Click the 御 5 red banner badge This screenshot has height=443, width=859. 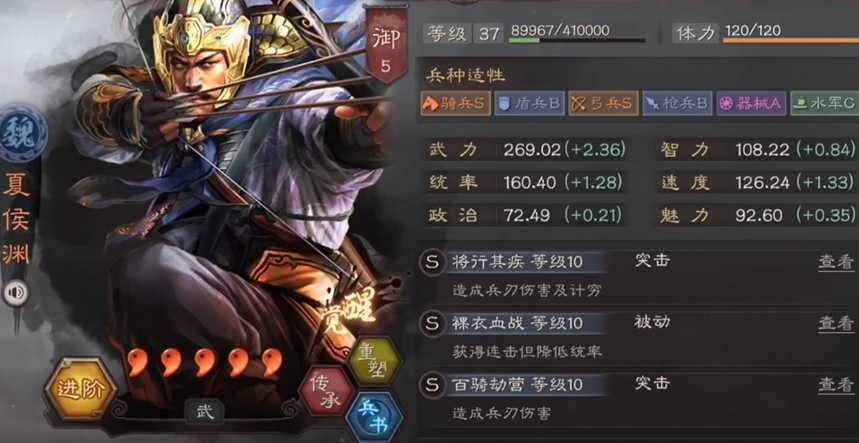tap(386, 45)
